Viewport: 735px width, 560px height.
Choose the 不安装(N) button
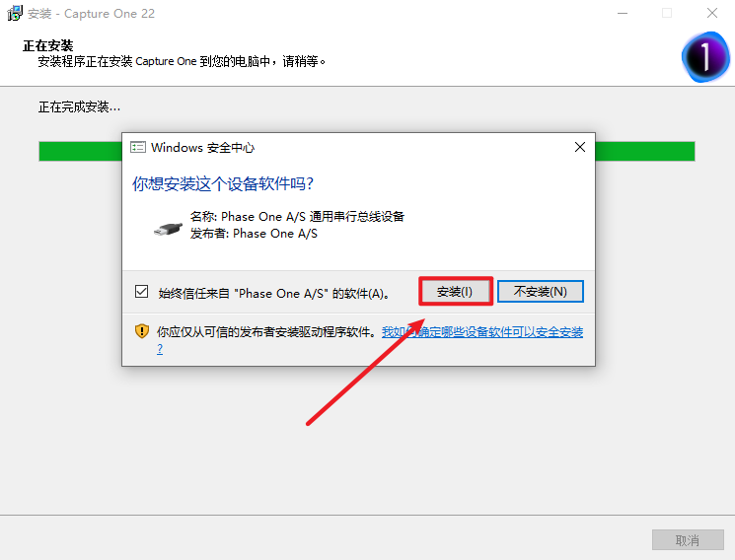pos(540,292)
